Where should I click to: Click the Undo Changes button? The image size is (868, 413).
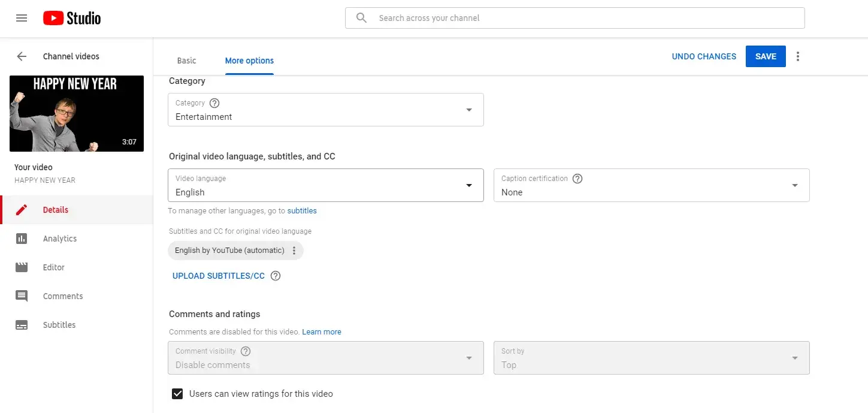click(704, 56)
